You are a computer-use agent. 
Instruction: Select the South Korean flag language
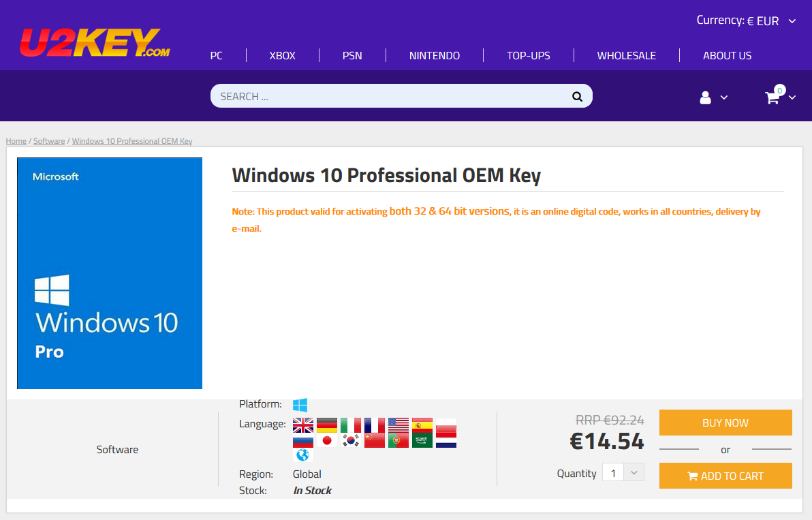[x=351, y=440]
